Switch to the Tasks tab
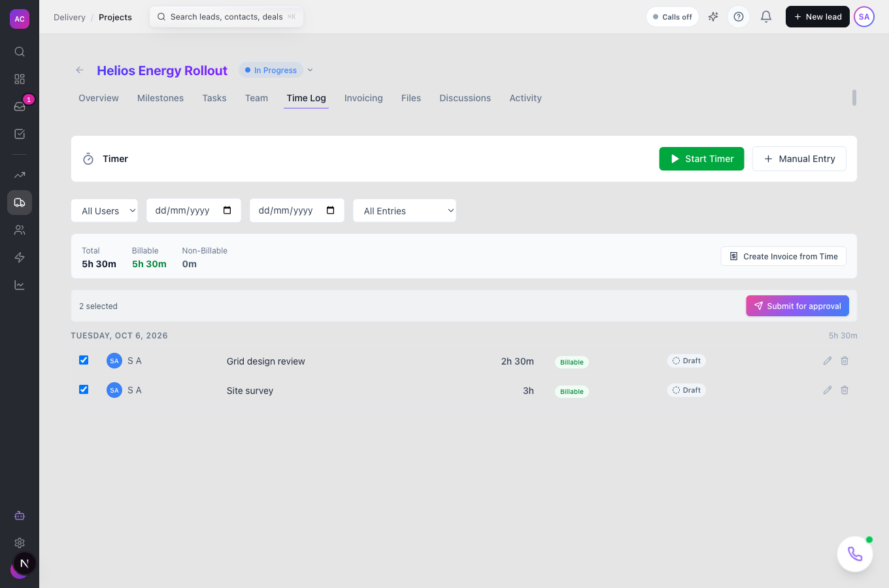Image resolution: width=889 pixels, height=588 pixels. tap(214, 98)
